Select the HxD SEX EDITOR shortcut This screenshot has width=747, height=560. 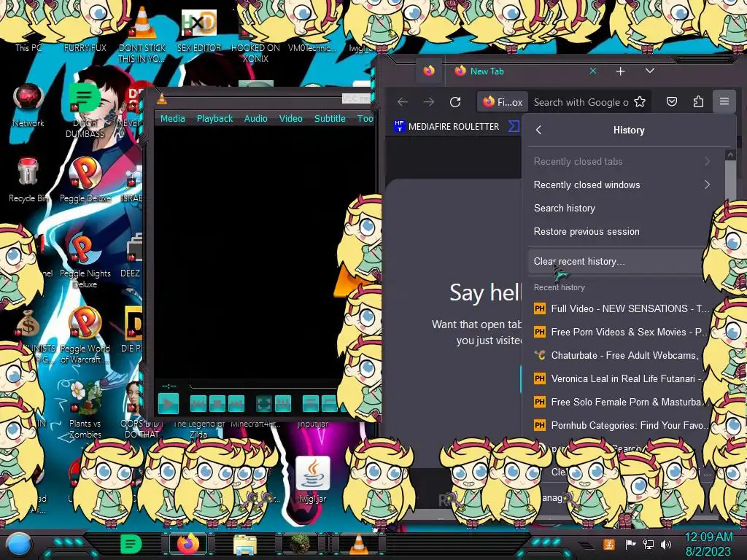point(199,29)
